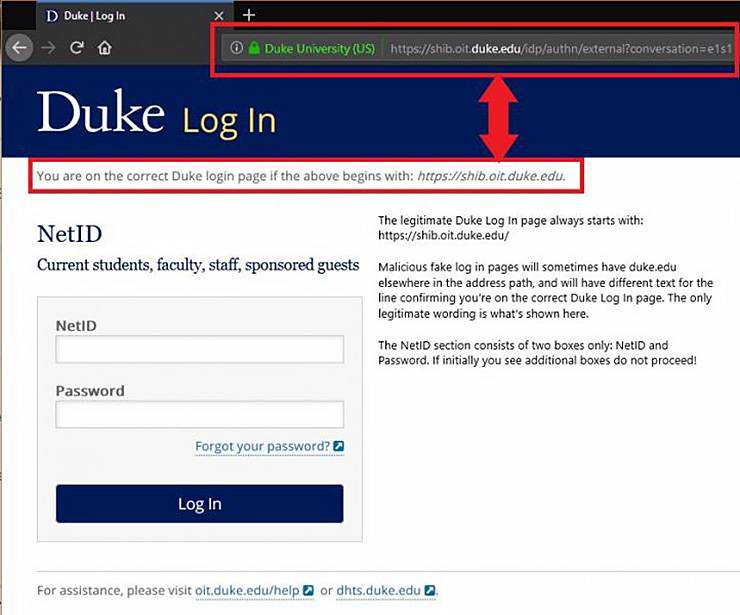This screenshot has height=615, width=740.
Task: Click the external-link icon after oit.duke.edu/help
Action: click(x=308, y=590)
